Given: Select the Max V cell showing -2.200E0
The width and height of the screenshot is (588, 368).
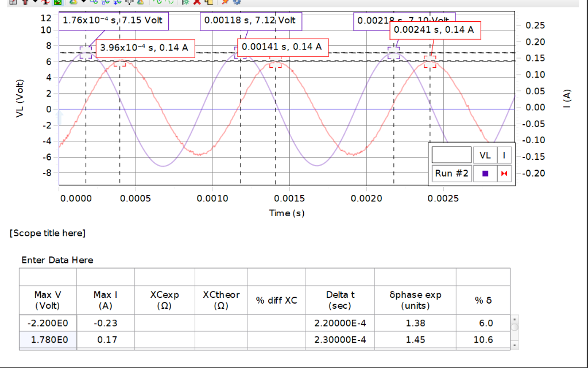Looking at the screenshot, I should tap(48, 323).
